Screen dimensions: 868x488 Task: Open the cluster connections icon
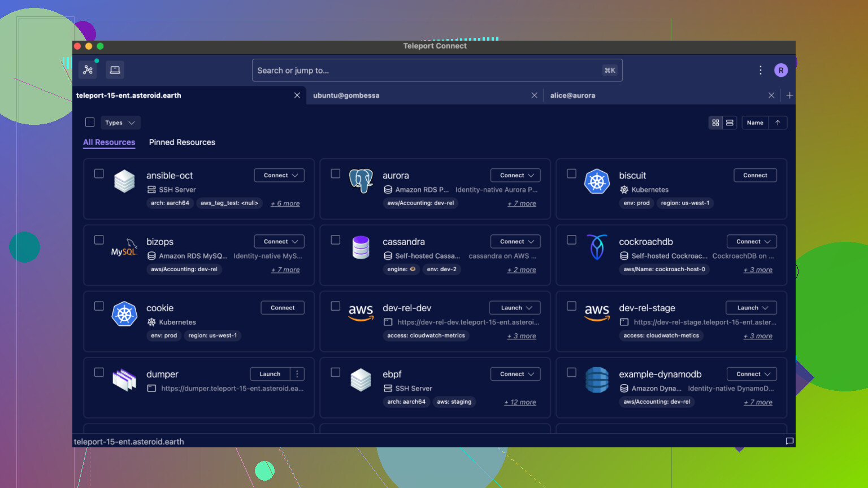coord(88,70)
